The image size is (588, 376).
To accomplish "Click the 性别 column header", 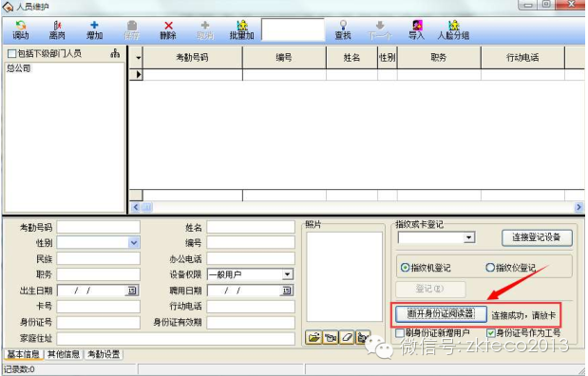I will point(388,58).
